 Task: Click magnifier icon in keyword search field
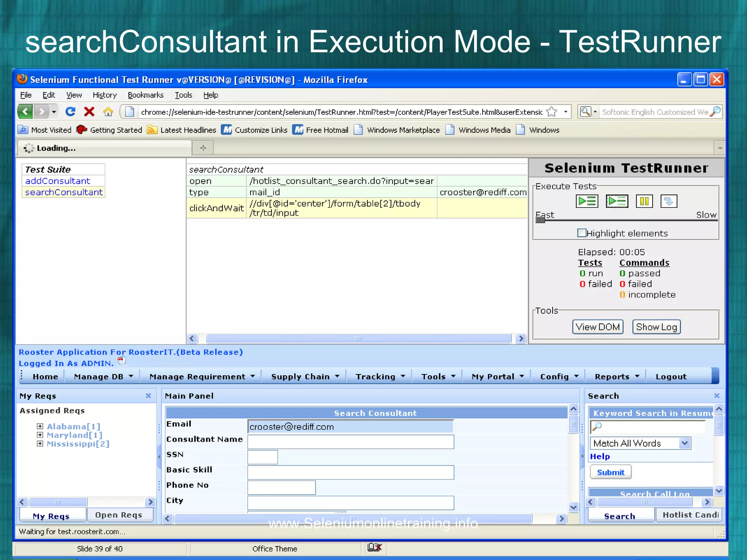(597, 426)
